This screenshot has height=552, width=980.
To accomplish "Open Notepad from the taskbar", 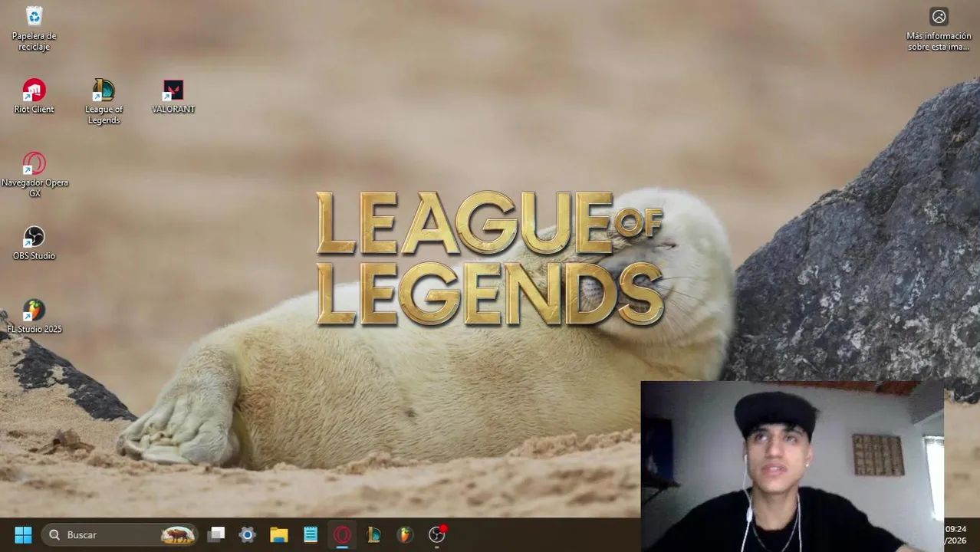I will click(x=311, y=534).
